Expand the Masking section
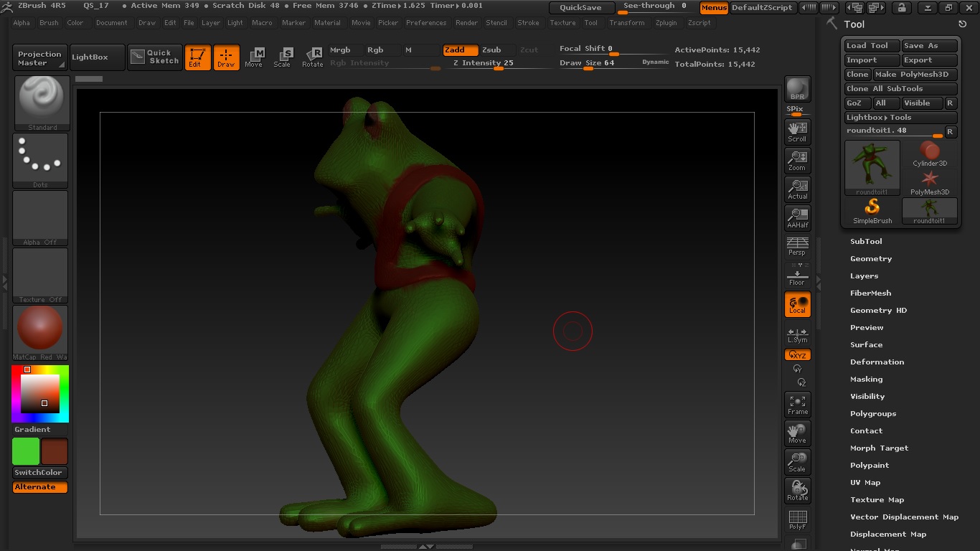 (866, 380)
